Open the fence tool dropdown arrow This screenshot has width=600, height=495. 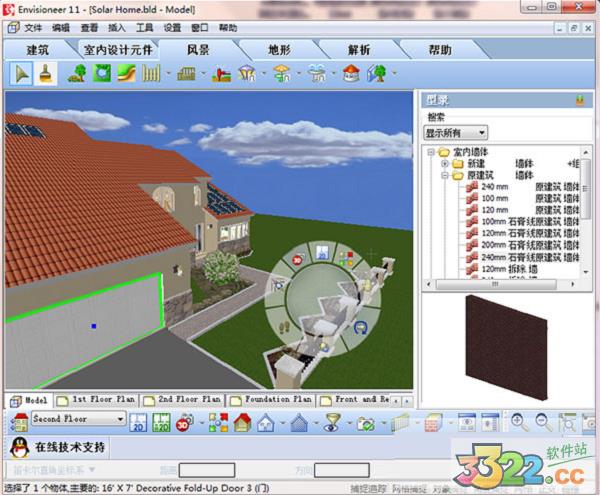coord(168,73)
